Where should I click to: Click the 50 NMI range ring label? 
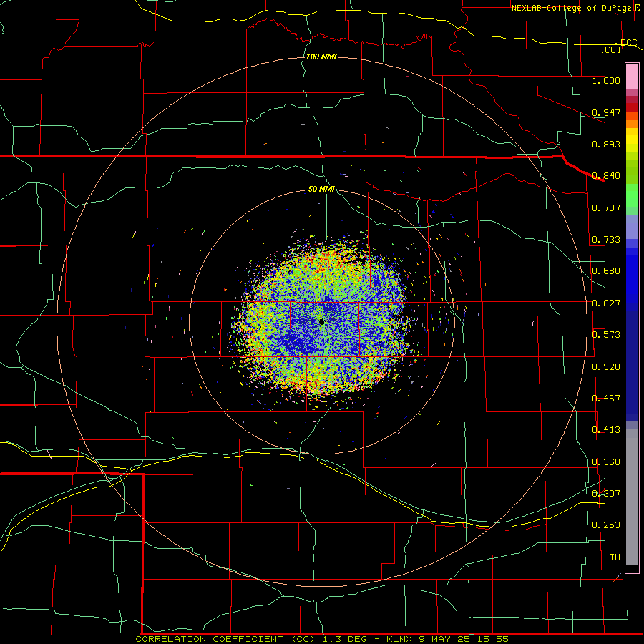[x=321, y=189]
